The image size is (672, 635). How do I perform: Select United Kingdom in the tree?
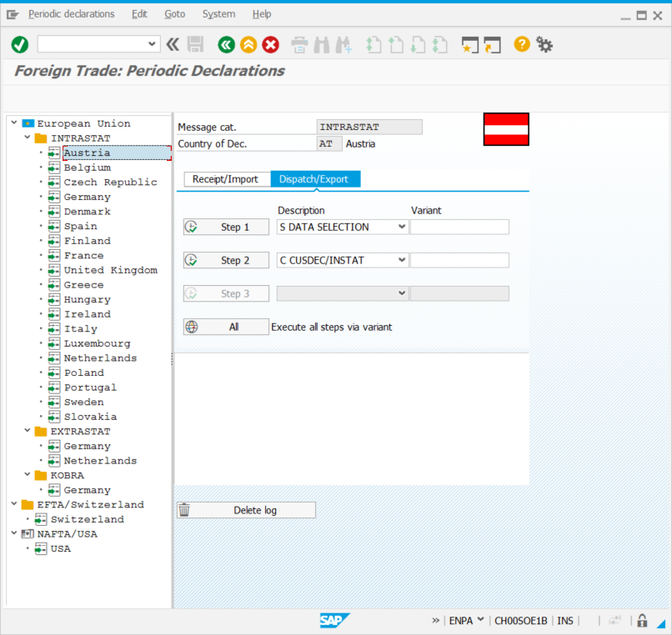tap(111, 270)
